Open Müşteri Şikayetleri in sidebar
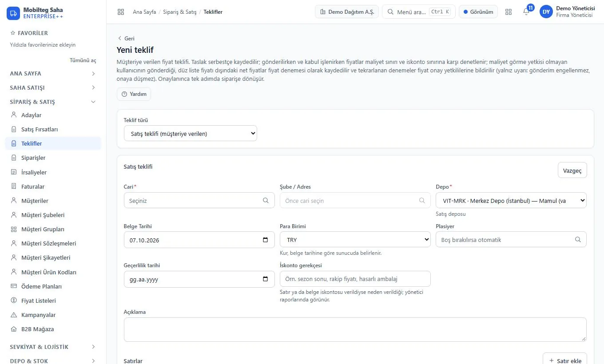The height and width of the screenshot is (364, 604). pyautogui.click(x=53, y=257)
